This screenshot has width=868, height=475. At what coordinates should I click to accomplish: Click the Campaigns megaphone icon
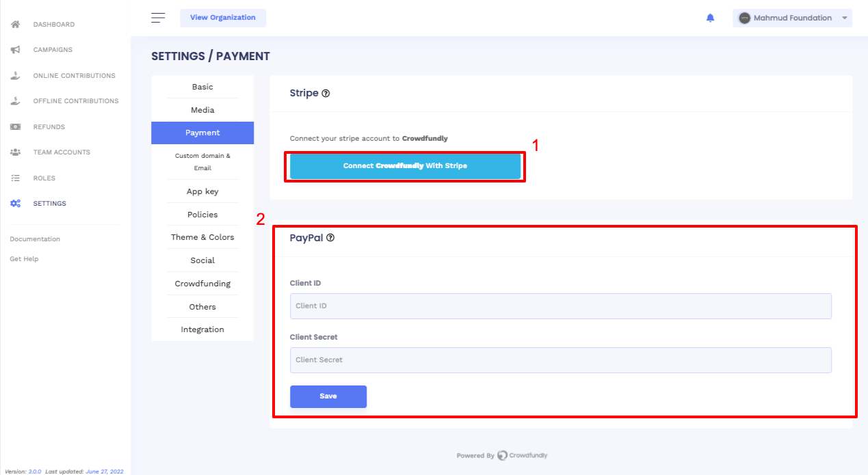point(15,50)
